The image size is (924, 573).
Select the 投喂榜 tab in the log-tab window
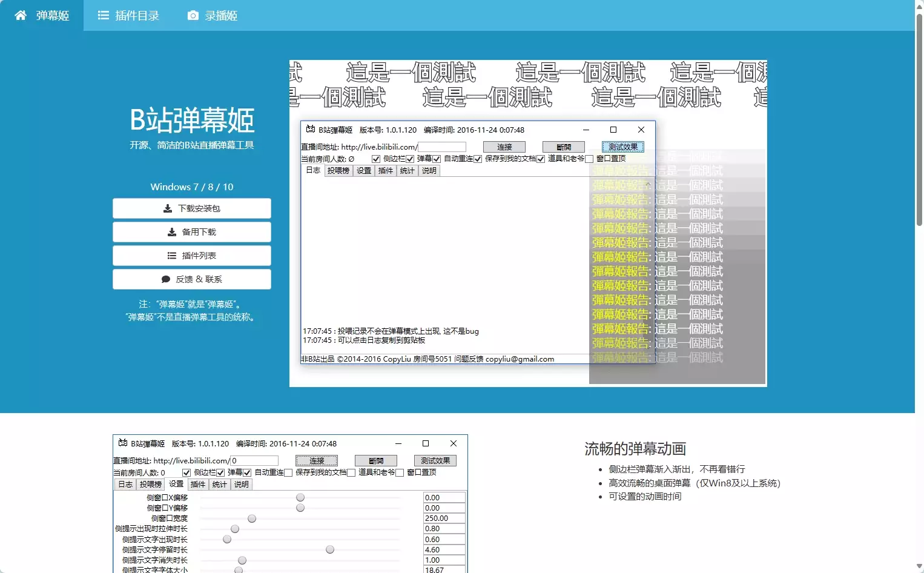[x=338, y=171]
